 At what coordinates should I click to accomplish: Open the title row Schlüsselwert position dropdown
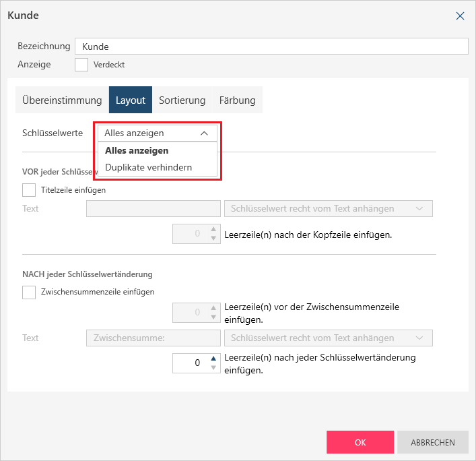pyautogui.click(x=328, y=208)
